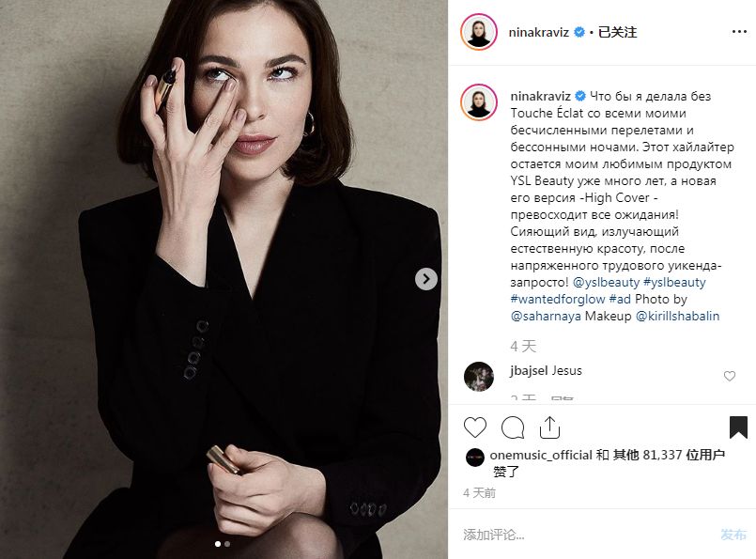The width and height of the screenshot is (756, 559).
Task: Toggle the saved bookmark icon
Action: [x=737, y=427]
